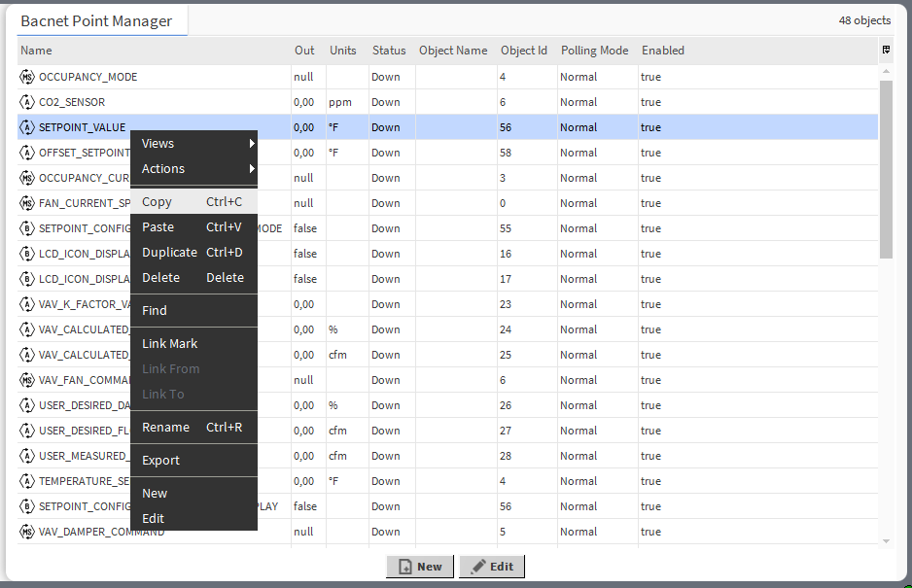Click the analog icon beside TEMPERATURE_SE point

pos(26,480)
